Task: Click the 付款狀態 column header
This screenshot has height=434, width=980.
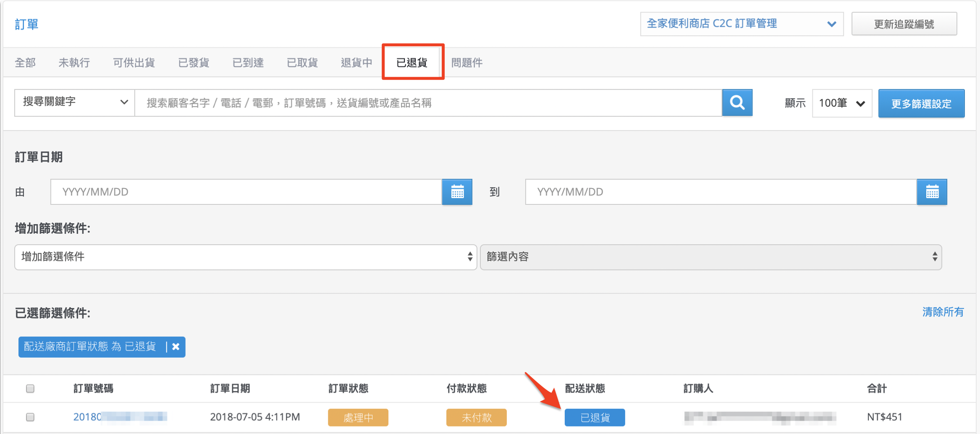Action: [467, 389]
